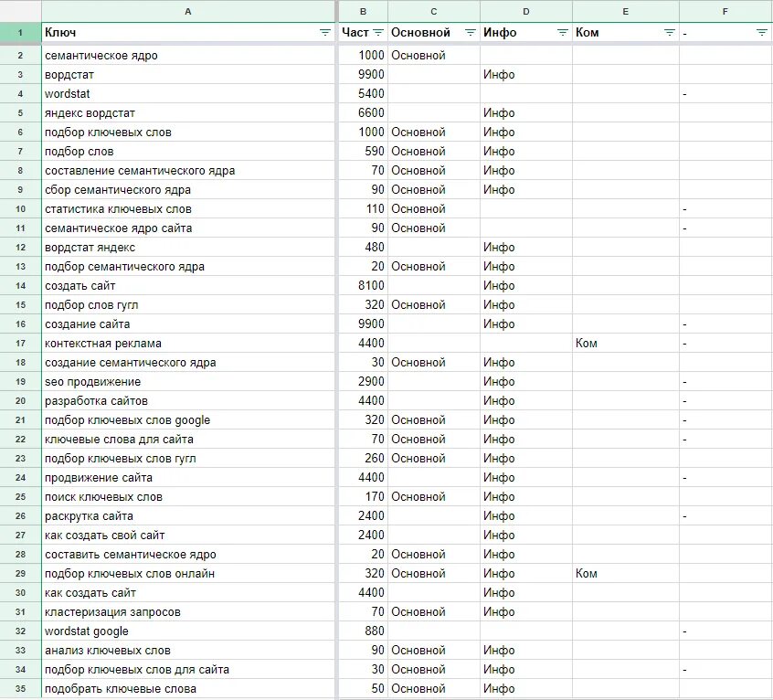Image resolution: width=773 pixels, height=700 pixels.
Task: Click 'анализ ключевых слов' cell
Action: tap(188, 651)
